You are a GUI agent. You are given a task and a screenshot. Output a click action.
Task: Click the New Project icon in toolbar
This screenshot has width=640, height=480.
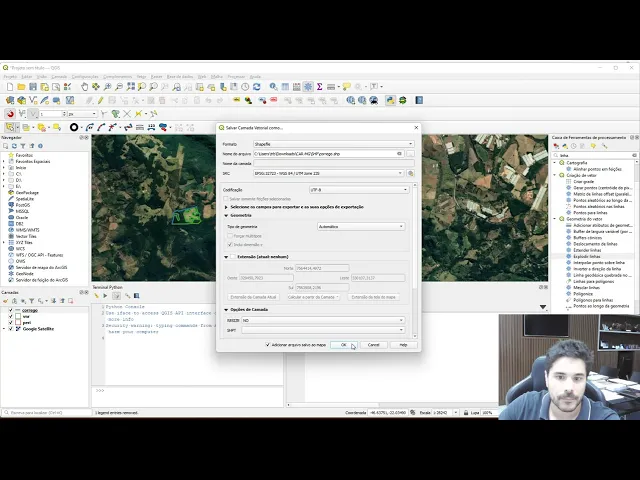10,87
